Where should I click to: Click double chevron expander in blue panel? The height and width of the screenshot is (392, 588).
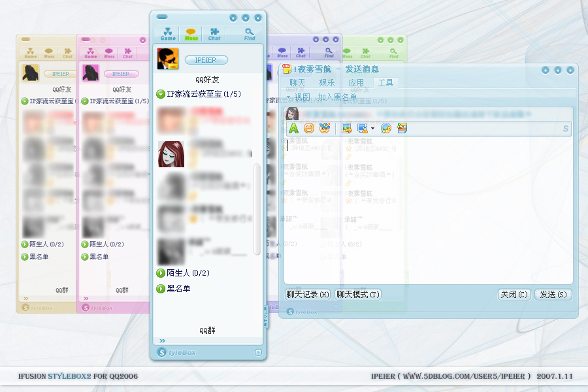click(162, 341)
